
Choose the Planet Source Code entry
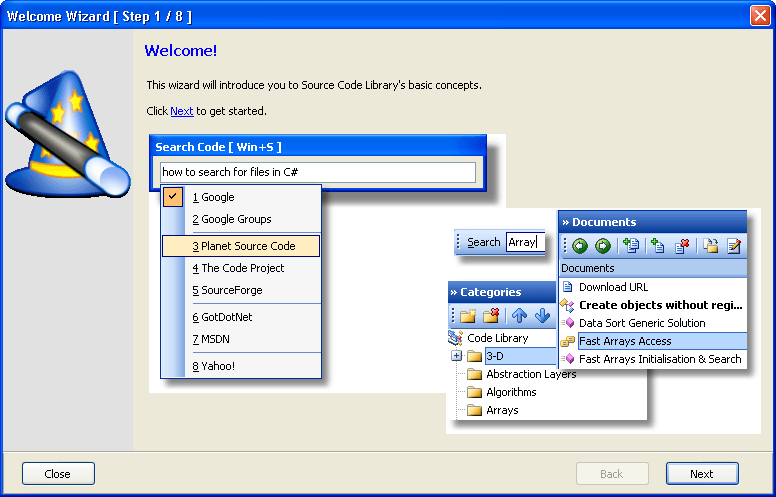coord(241,246)
